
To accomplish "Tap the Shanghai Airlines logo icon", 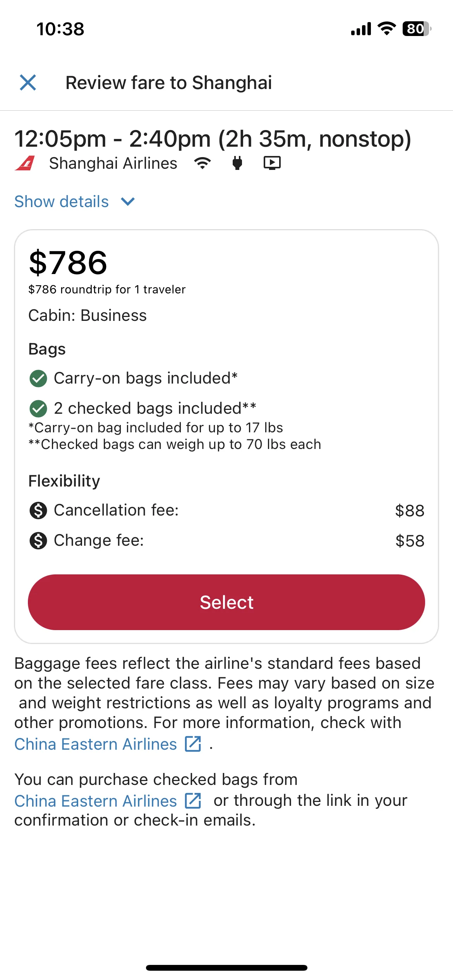I will [x=25, y=163].
